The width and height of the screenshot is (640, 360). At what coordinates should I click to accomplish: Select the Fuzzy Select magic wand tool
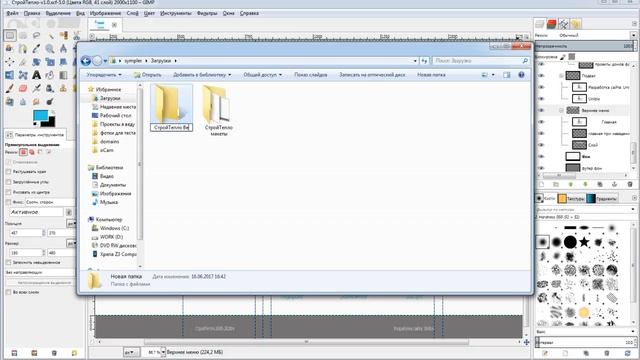(x=50, y=36)
